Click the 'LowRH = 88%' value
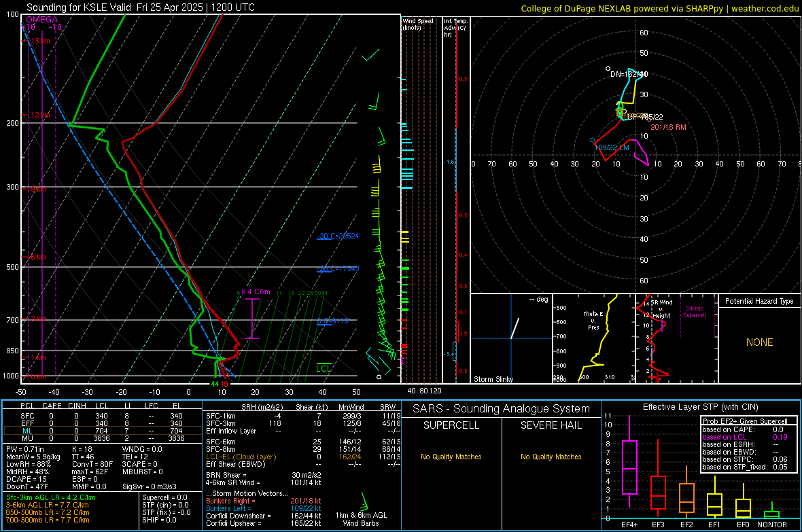The width and height of the screenshot is (802, 532). (28, 465)
